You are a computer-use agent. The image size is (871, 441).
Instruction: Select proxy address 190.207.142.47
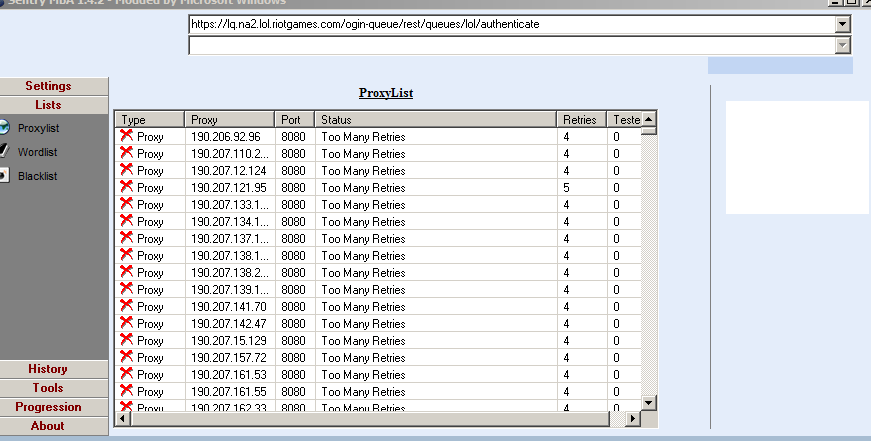pyautogui.click(x=228, y=324)
